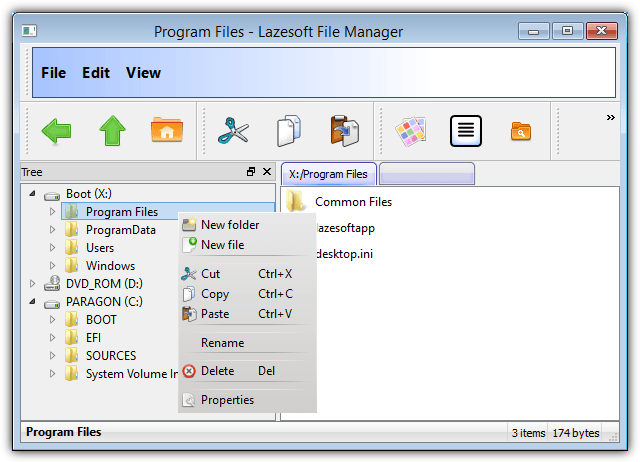
Task: Expand the SOURCES folder node
Action: point(52,355)
